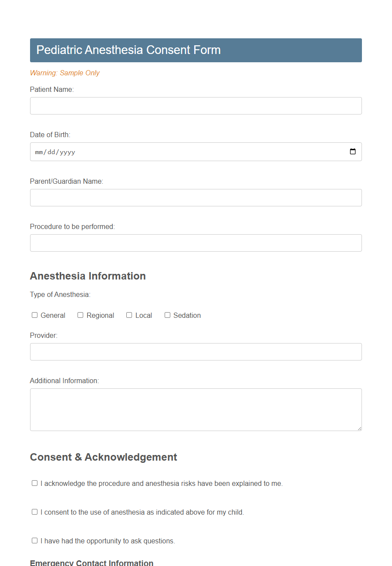Enable the Local anesthesia checkbox
The width and height of the screenshot is (392, 566).
click(129, 315)
